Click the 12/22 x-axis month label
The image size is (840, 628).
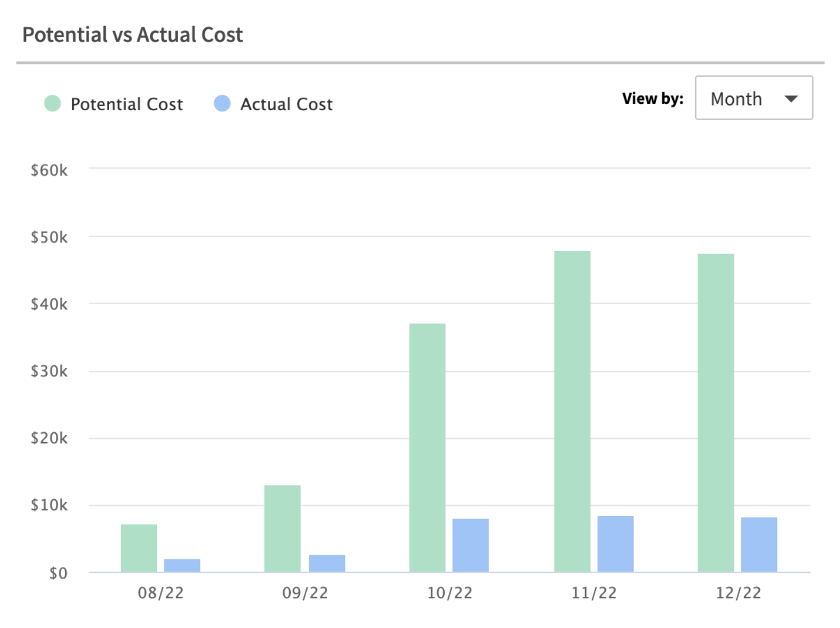[738, 593]
